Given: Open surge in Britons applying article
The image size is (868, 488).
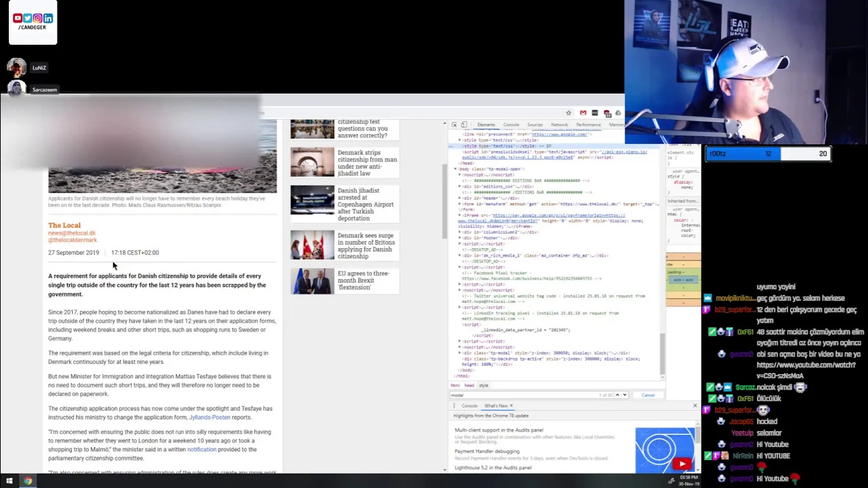Looking at the screenshot, I should coord(366,245).
